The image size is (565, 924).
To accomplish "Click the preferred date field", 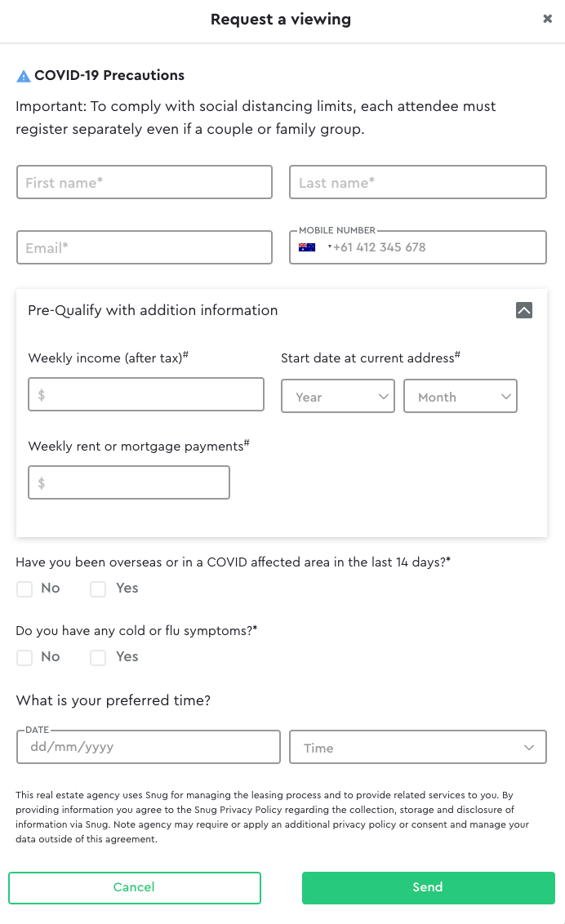I will point(148,747).
